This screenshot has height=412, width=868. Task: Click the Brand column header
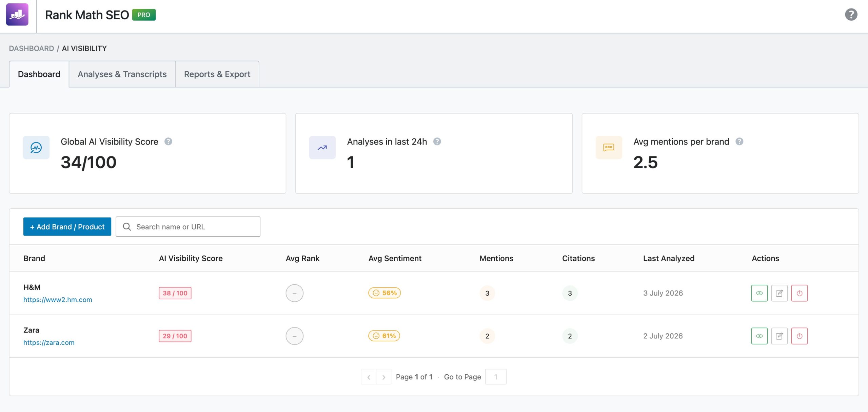[34, 258]
